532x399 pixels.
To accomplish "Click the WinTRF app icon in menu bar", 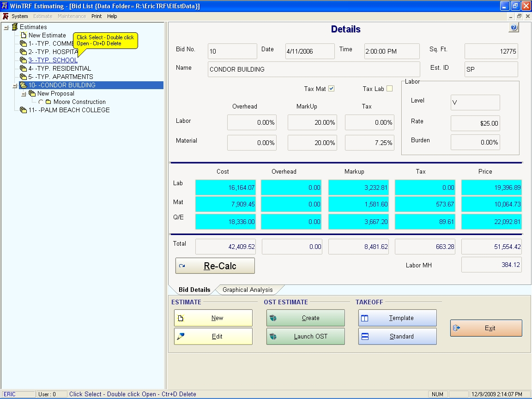I will 6,16.
